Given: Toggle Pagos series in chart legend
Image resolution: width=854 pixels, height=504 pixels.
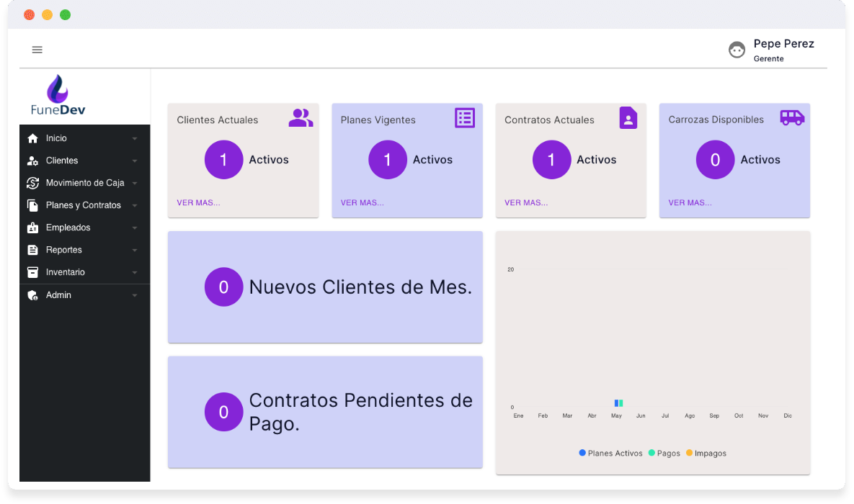Looking at the screenshot, I should [x=664, y=454].
